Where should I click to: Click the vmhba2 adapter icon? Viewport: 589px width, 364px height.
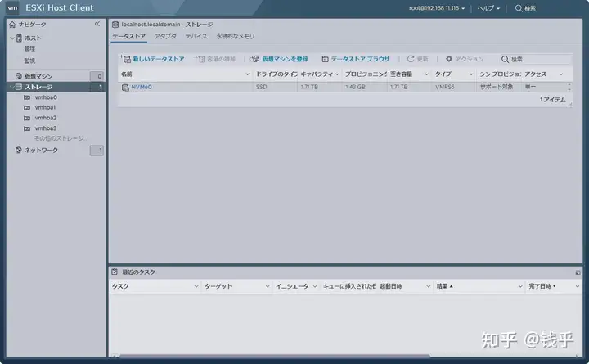pos(27,118)
